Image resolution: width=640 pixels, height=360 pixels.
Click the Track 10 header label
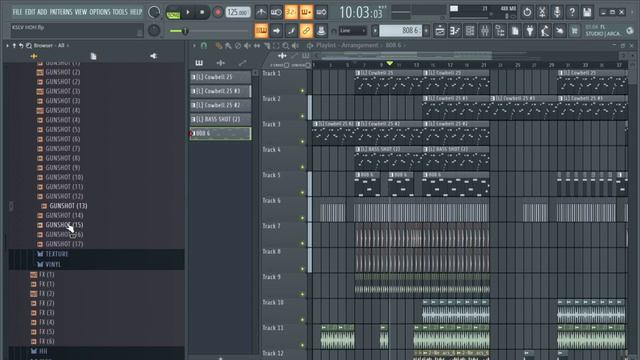(273, 302)
